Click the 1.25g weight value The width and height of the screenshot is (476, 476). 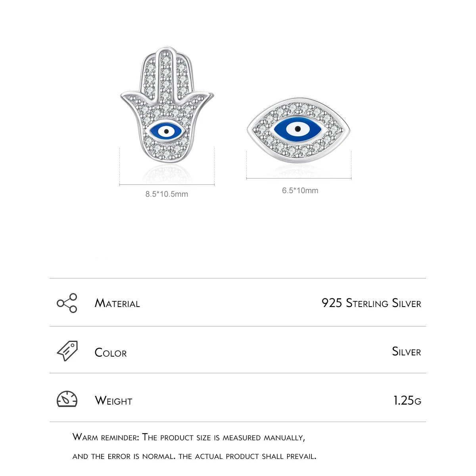407,401
